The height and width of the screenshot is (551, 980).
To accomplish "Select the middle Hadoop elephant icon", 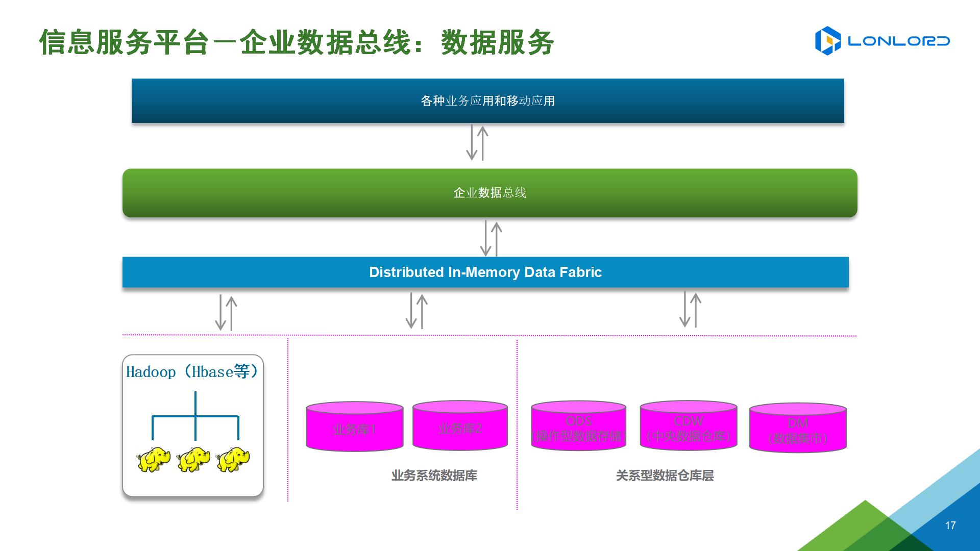I will (x=193, y=460).
